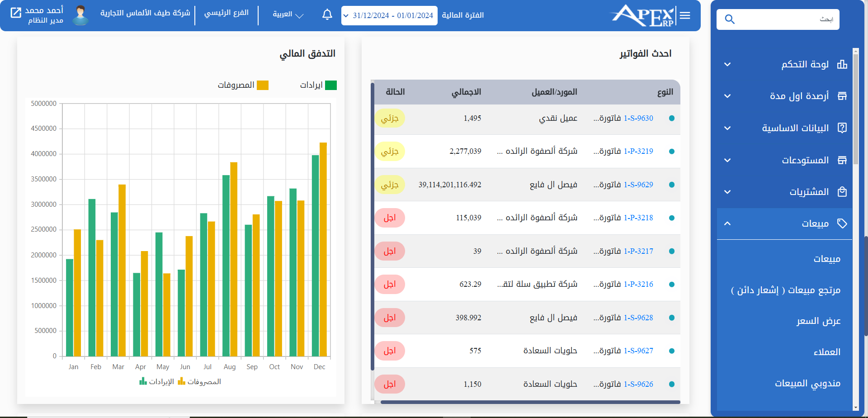Select the مبيعات tag icon in sidebar
The width and height of the screenshot is (868, 418).
coord(842,223)
